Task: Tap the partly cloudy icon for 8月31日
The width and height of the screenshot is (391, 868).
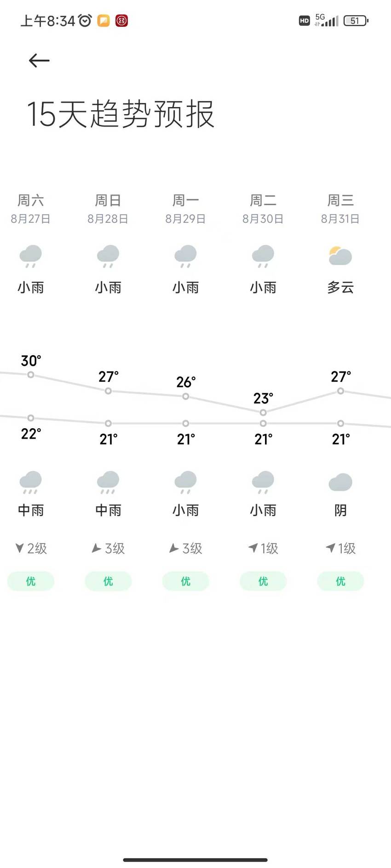Action: pos(340,255)
